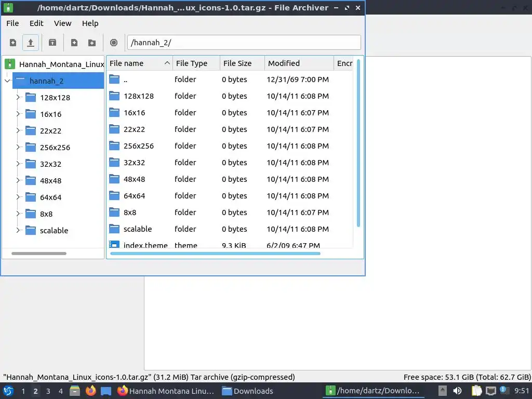The image size is (532, 399).
Task: Expand the 128x128 folder in tree
Action: click(18, 97)
